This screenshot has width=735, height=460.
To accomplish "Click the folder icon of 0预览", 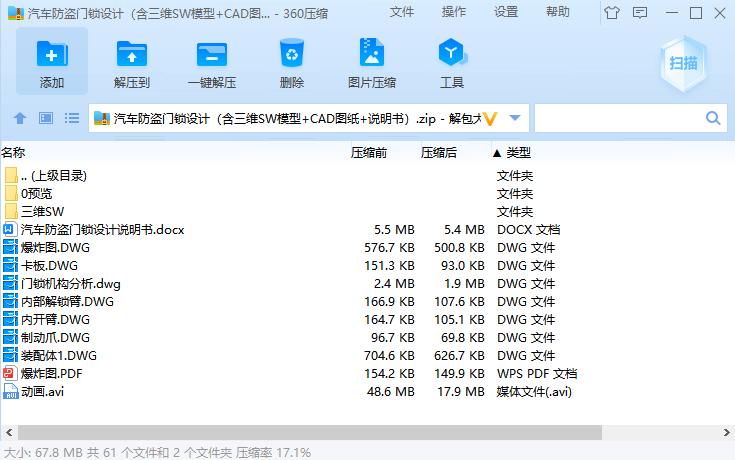I will coord(11,194).
